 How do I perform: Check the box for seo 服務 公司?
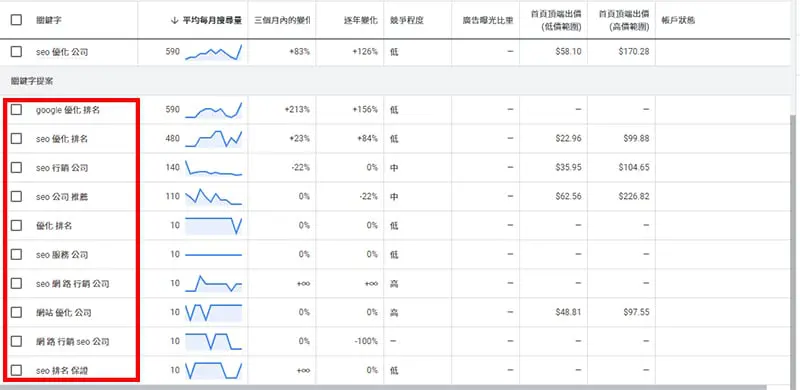point(16,254)
